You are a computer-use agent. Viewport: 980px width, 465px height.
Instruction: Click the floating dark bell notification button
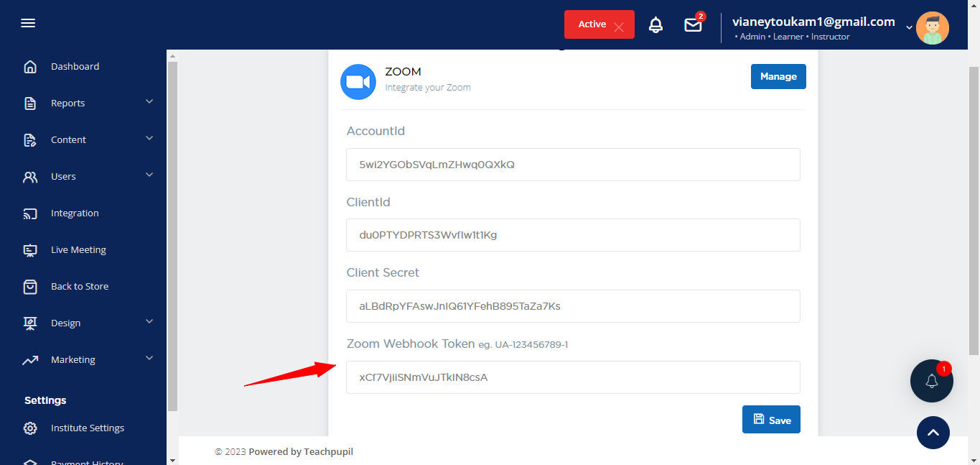point(931,381)
